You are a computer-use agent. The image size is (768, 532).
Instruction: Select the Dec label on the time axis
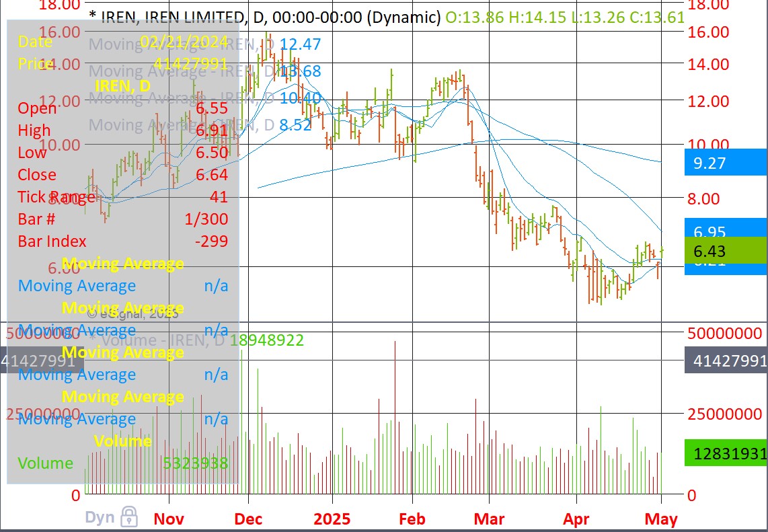248,519
